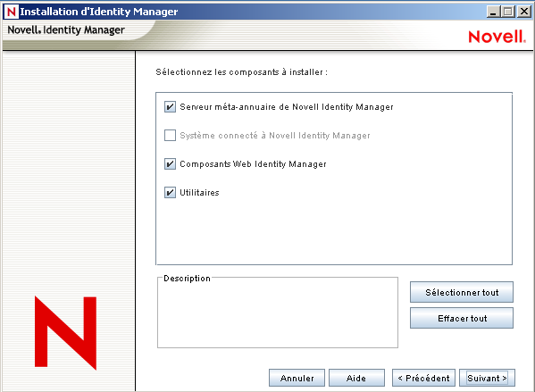Screen dimensions: 535x392
Task: Click the Novell N icon in the title bar
Action: click(11, 12)
